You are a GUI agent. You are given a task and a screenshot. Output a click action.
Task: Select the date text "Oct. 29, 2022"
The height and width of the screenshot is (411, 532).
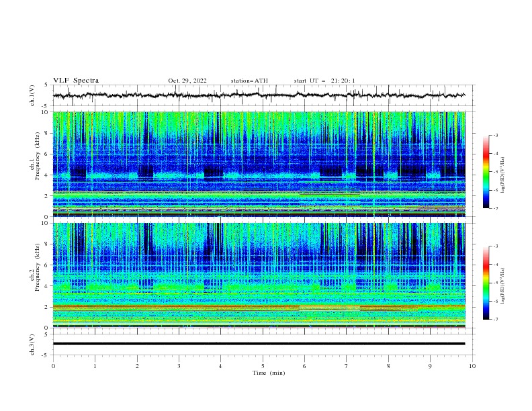[x=187, y=81]
